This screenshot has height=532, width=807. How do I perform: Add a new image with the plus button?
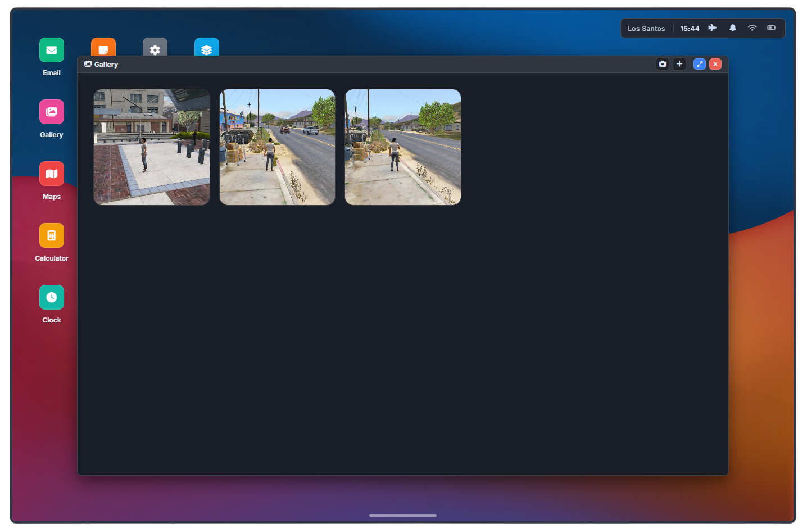(x=679, y=64)
